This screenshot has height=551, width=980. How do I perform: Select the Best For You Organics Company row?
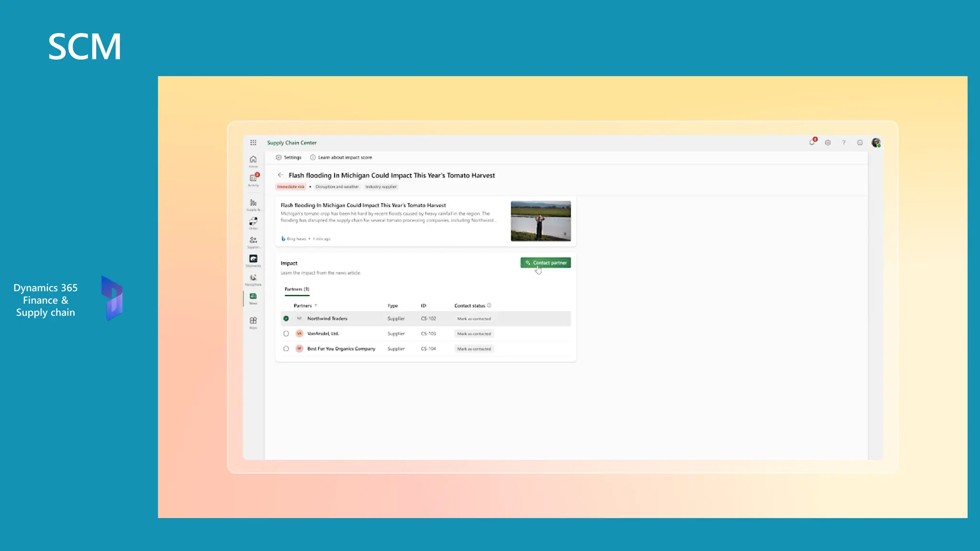click(x=286, y=349)
